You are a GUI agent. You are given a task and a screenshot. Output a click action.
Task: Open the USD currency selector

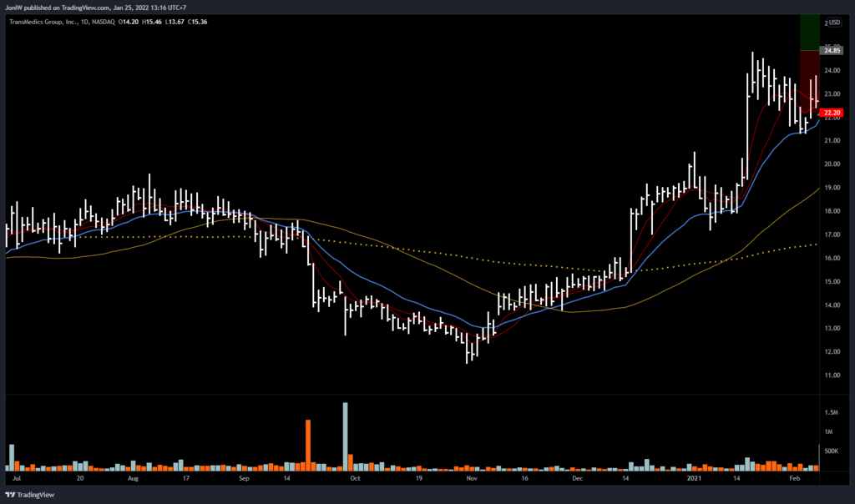(832, 23)
